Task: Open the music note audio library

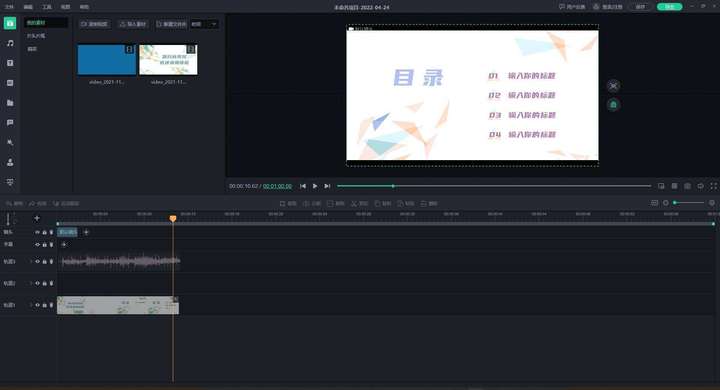Action: [x=10, y=43]
